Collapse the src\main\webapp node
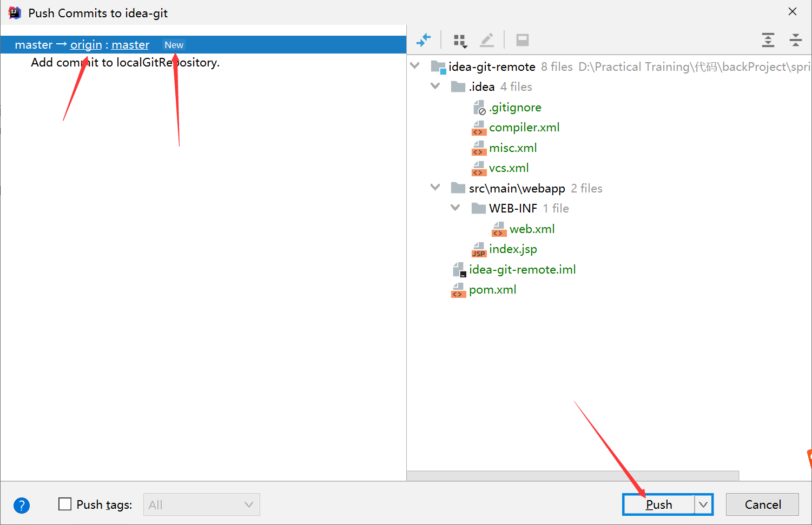The width and height of the screenshot is (812, 525). (x=435, y=188)
